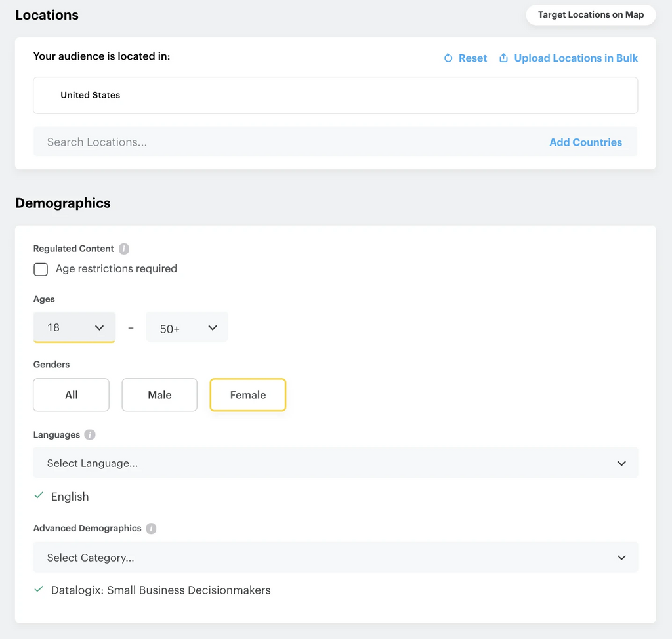Click the Upload Locations in Bulk link
Viewport: 672px width, 639px height.
point(576,58)
